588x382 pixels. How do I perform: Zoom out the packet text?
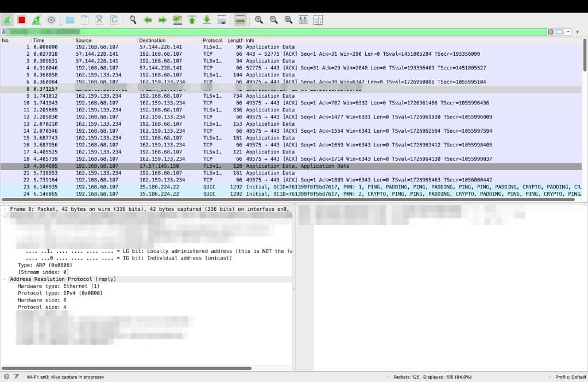[x=273, y=20]
